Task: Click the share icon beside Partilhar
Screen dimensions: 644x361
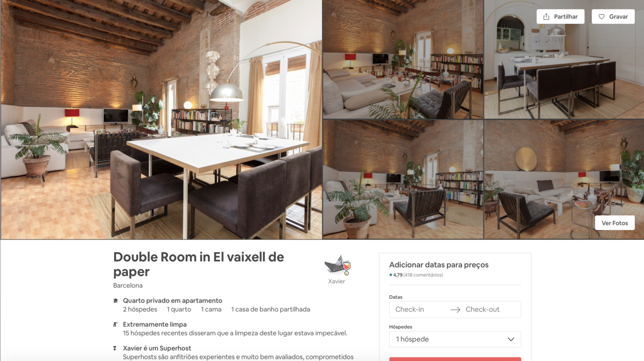Action: tap(546, 17)
